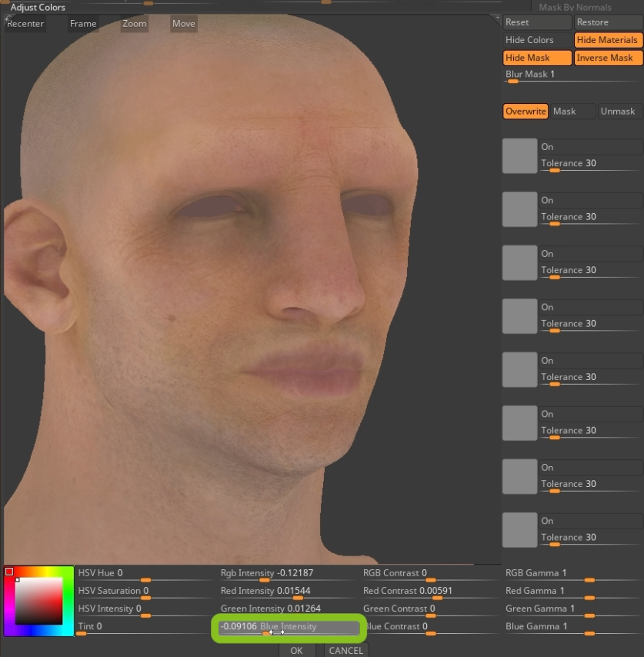The image size is (644, 657).
Task: Toggle Hide Materials off
Action: tap(609, 40)
